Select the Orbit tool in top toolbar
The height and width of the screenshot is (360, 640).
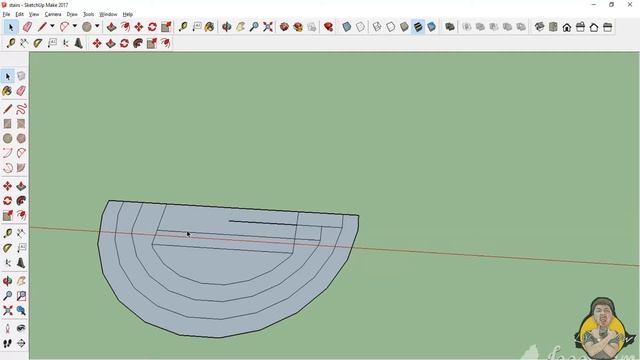click(x=227, y=27)
